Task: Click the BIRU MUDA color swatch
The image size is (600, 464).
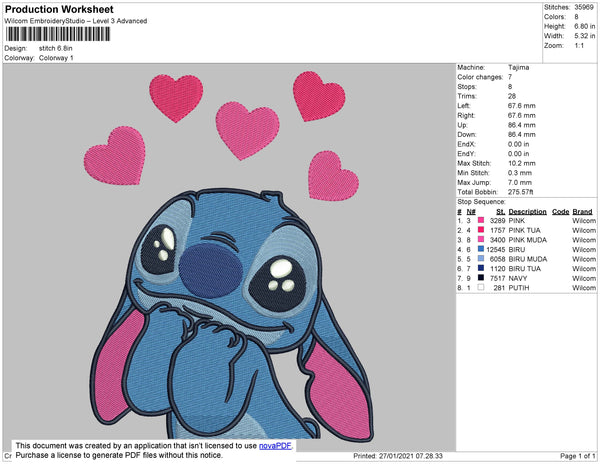Action: 481,259
